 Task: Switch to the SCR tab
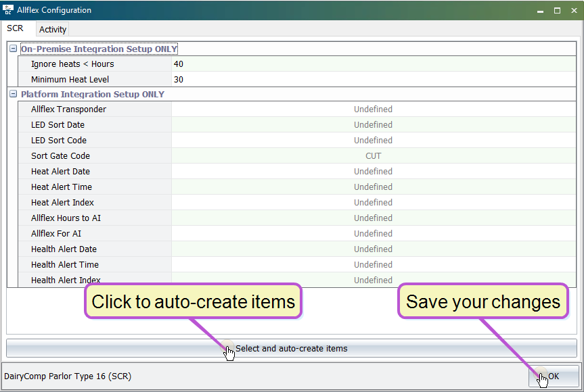coord(15,28)
